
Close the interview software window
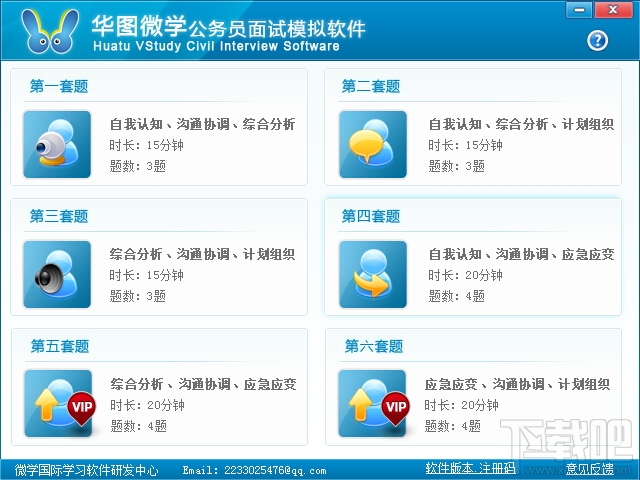(x=613, y=10)
